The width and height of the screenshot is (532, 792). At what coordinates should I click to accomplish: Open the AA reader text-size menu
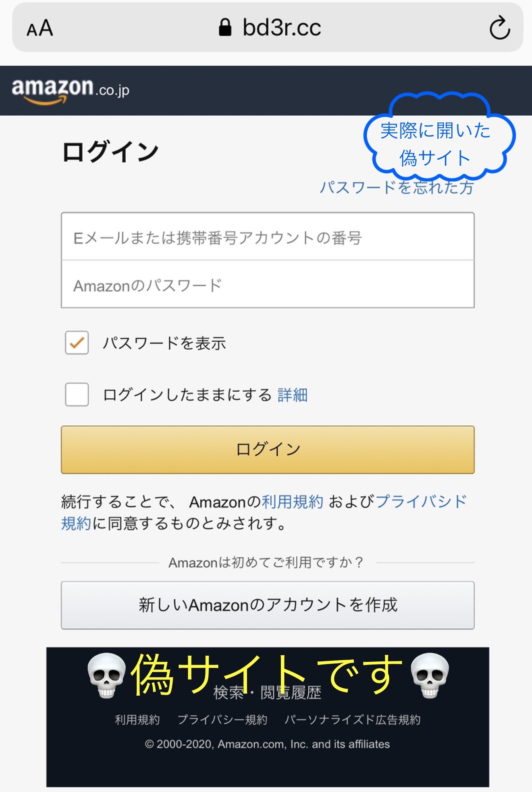39,28
